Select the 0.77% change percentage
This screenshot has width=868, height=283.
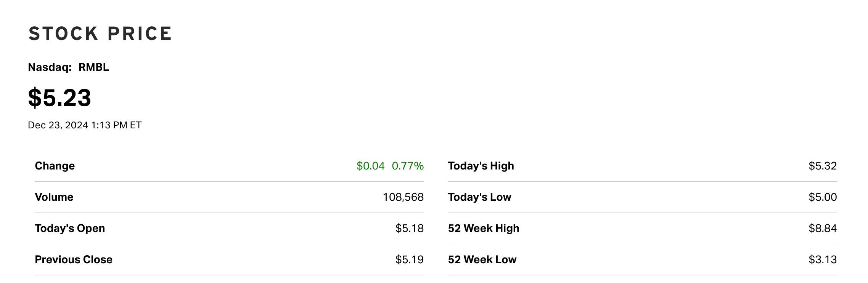click(x=408, y=166)
